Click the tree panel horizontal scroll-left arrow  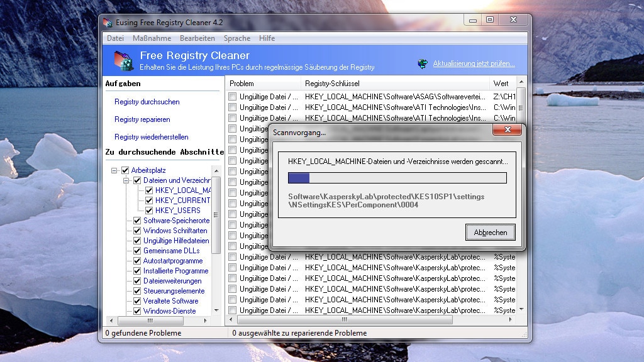click(x=111, y=321)
